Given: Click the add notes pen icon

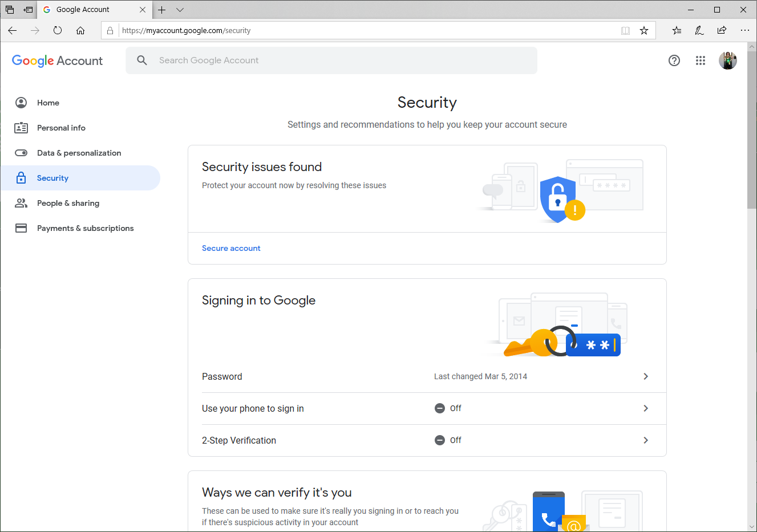Looking at the screenshot, I should [699, 31].
